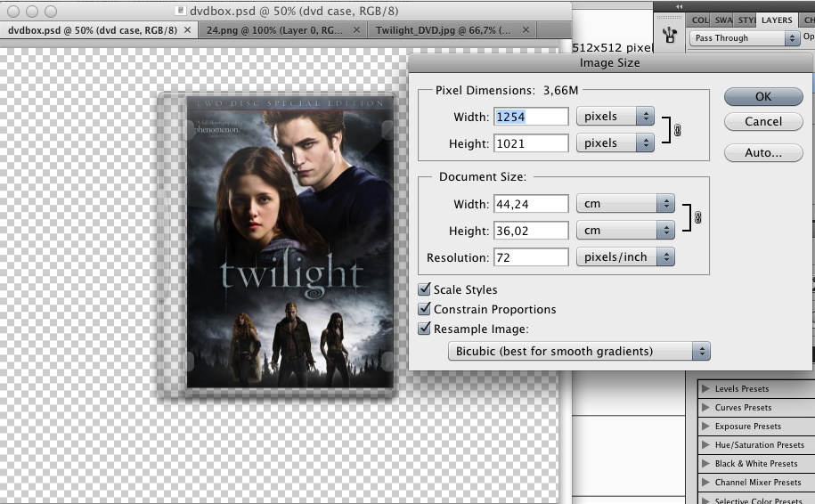
Task: Open the pixel Width units dropdown
Action: (615, 117)
